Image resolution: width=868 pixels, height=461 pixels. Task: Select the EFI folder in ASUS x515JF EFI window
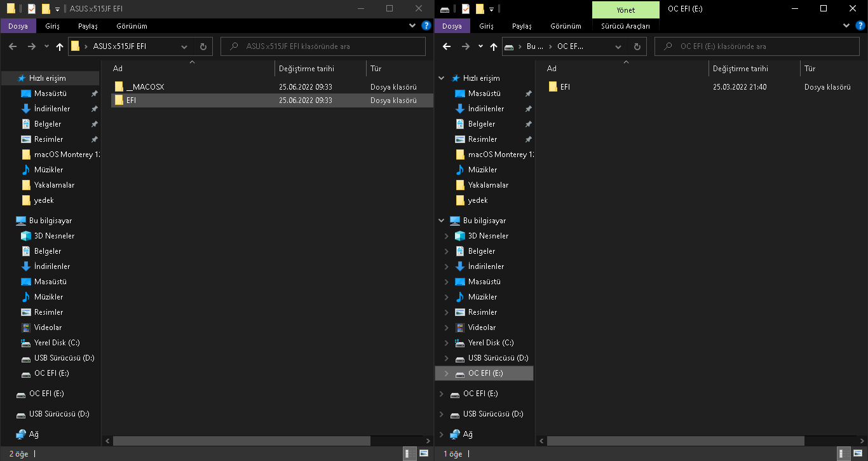click(272, 100)
